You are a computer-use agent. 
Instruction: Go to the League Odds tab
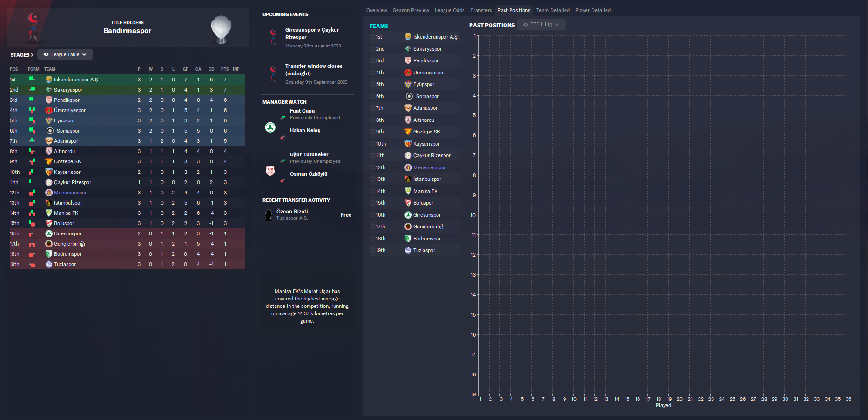point(450,10)
